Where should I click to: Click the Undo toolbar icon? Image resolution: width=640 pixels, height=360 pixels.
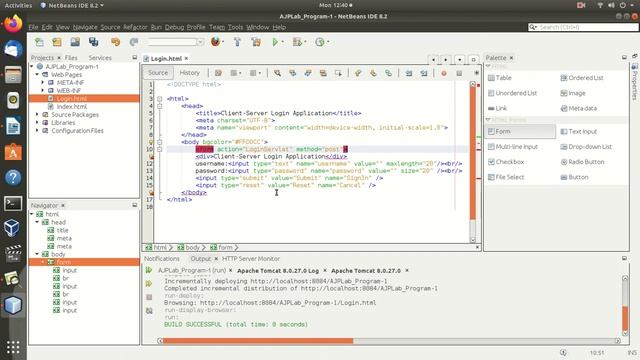(116, 42)
